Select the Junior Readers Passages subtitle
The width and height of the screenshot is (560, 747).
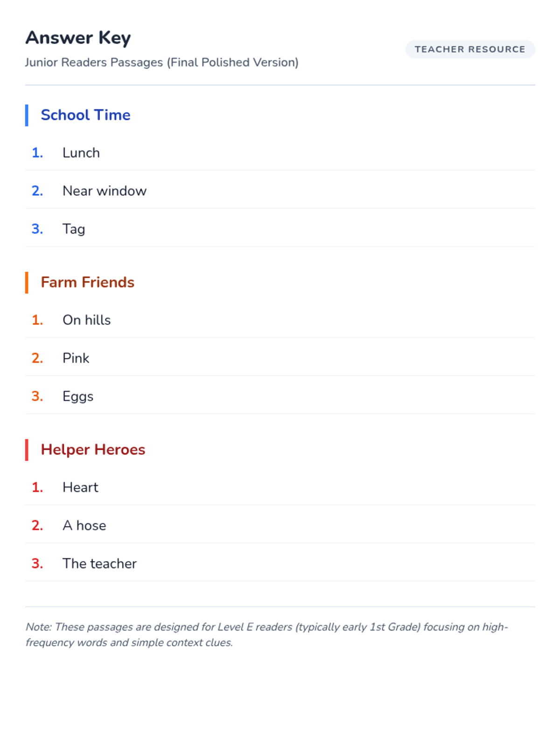point(161,63)
